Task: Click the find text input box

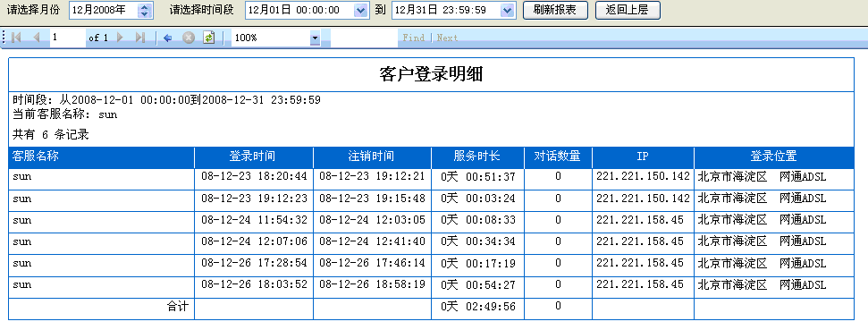Action: (x=364, y=38)
